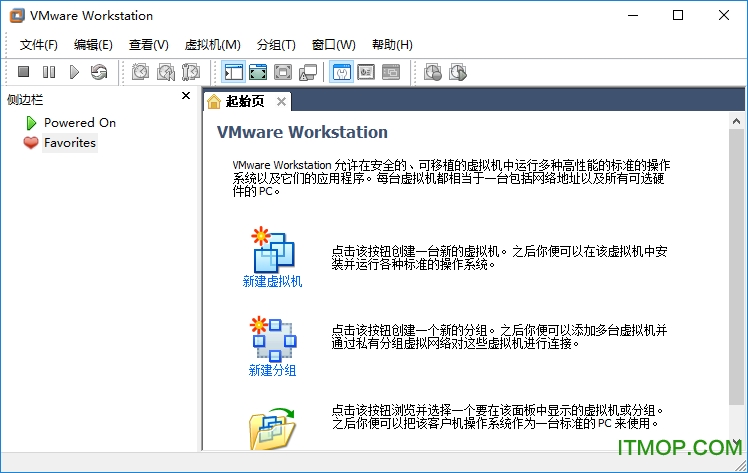
Task: Click the 新建虚拟机 new VM icon
Action: pos(272,250)
